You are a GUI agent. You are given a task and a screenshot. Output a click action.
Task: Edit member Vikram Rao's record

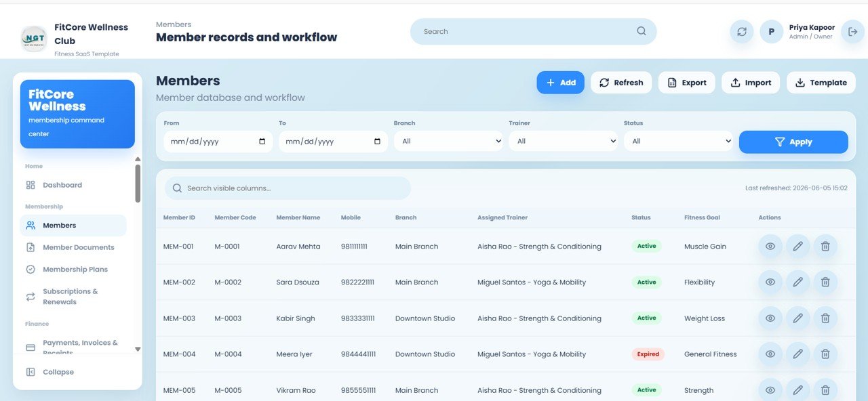click(x=798, y=390)
